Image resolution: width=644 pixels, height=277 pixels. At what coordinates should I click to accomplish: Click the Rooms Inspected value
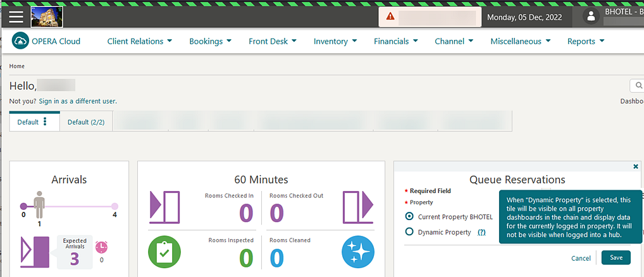(246, 258)
